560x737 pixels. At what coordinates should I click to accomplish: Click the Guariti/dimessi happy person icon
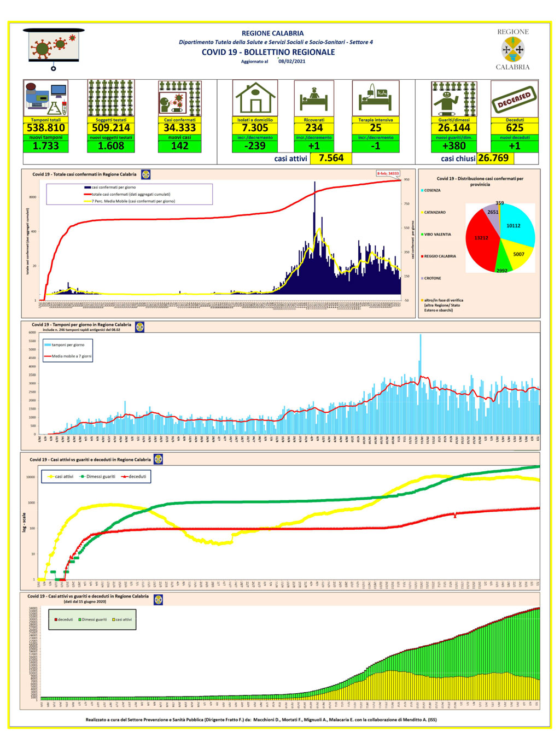pyautogui.click(x=454, y=98)
